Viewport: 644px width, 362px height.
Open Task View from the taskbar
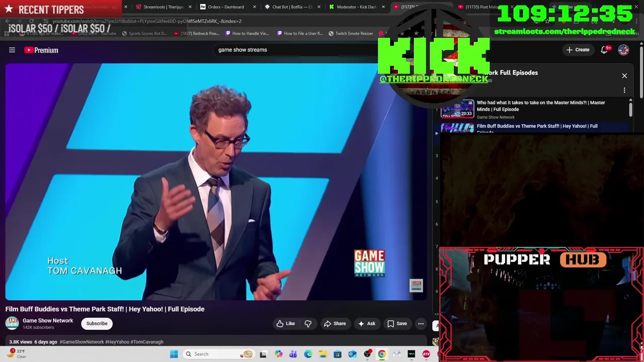pyautogui.click(x=263, y=354)
